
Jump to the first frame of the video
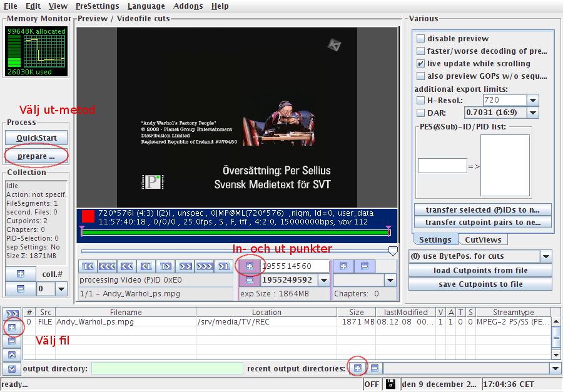(x=89, y=266)
